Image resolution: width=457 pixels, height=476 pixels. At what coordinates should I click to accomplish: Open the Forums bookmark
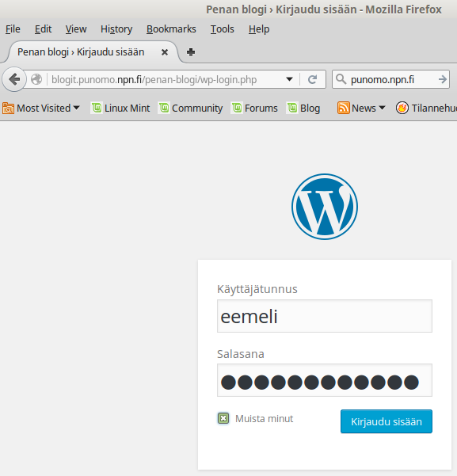coord(254,108)
